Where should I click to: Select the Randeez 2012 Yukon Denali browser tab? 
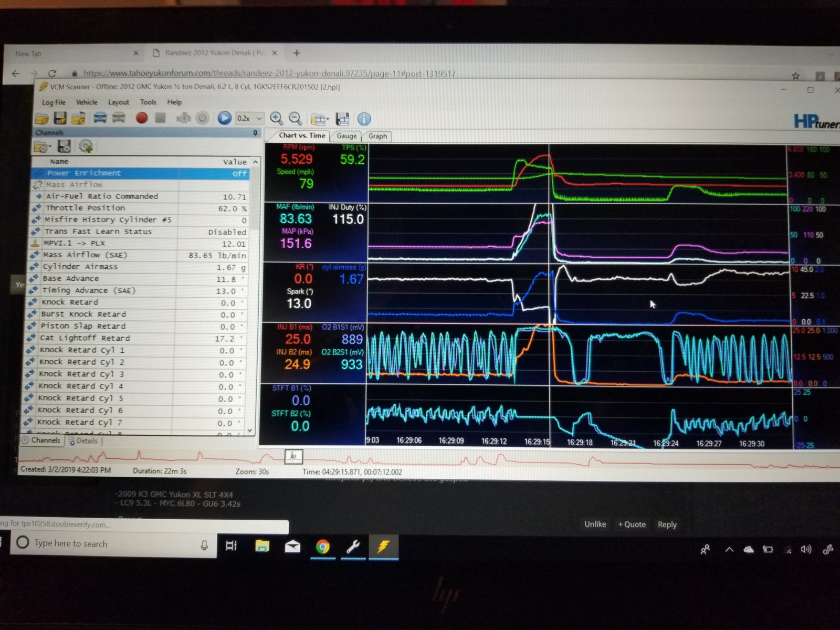(x=214, y=53)
